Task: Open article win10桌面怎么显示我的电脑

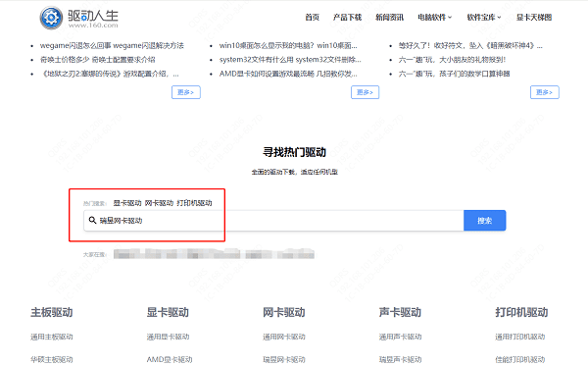Action: point(288,46)
